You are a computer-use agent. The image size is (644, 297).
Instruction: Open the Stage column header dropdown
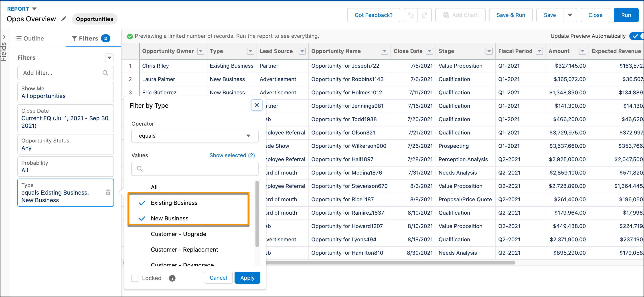[489, 51]
